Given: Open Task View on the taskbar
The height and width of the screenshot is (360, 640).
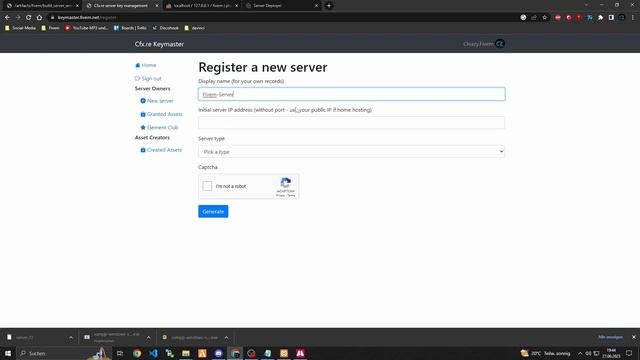Looking at the screenshot, I should pos(120,353).
